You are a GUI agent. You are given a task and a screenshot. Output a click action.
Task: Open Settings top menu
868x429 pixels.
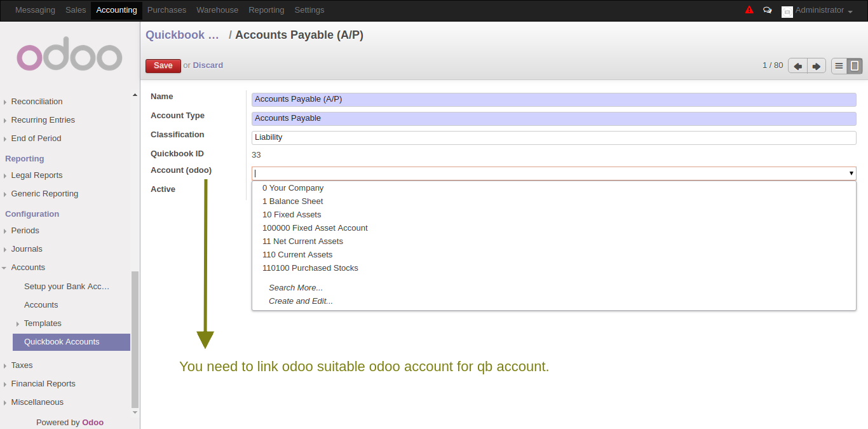[309, 10]
